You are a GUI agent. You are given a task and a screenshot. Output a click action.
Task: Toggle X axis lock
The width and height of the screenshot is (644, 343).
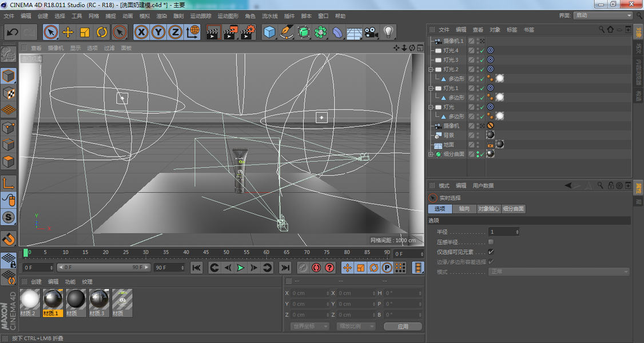point(141,32)
